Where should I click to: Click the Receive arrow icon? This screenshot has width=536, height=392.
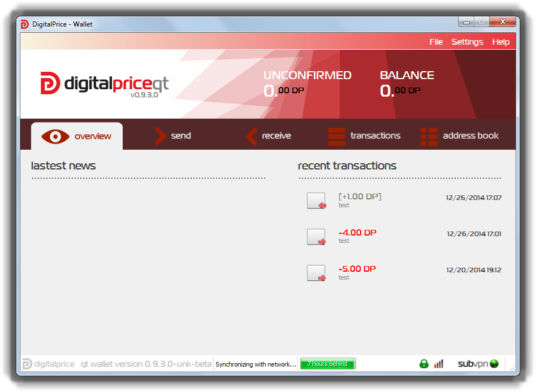[251, 136]
